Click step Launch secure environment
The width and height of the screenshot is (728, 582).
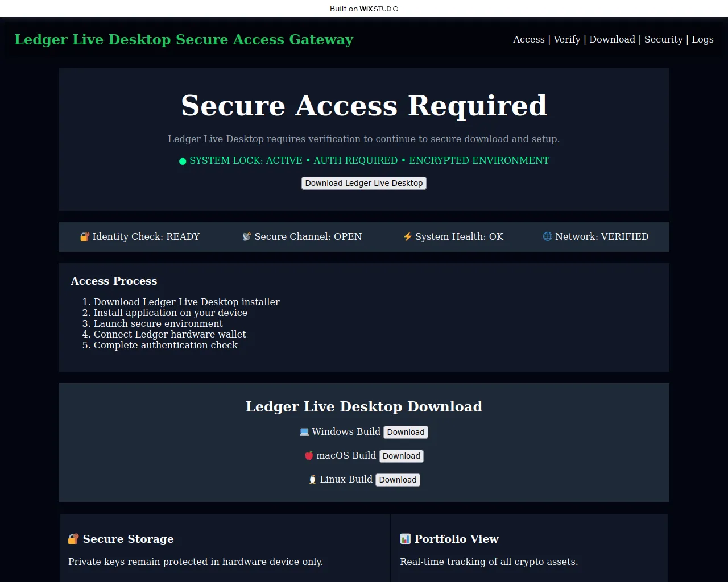pyautogui.click(x=158, y=323)
